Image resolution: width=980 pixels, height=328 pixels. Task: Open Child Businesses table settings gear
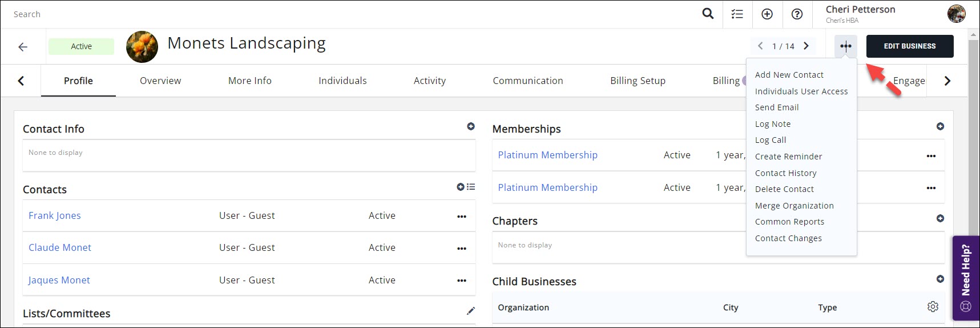(933, 307)
